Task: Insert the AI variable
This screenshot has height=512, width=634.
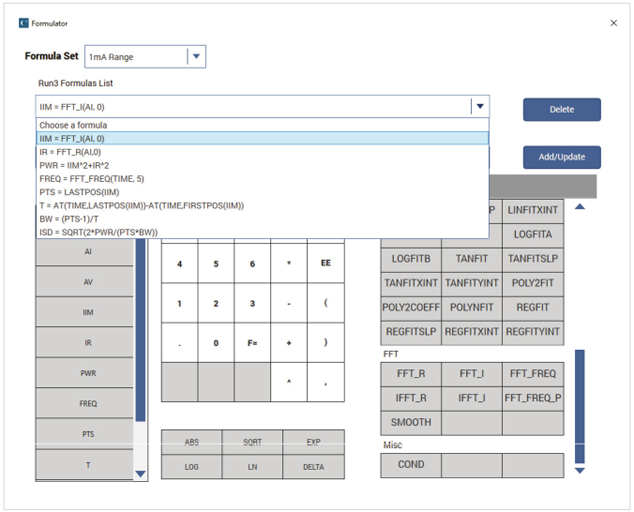Action: (85, 252)
